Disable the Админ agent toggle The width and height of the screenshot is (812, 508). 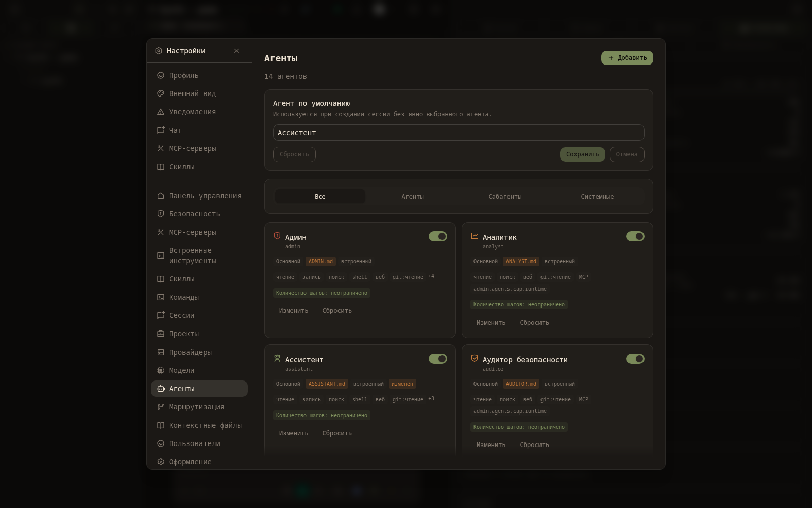[438, 236]
